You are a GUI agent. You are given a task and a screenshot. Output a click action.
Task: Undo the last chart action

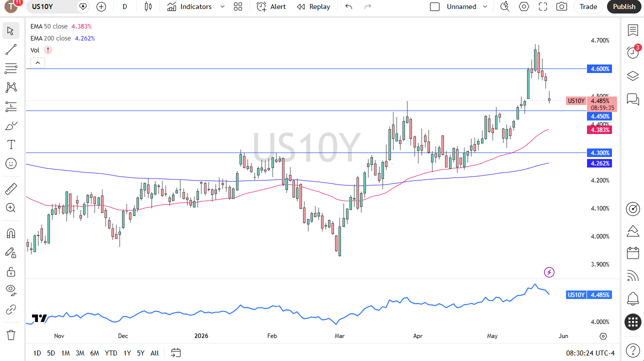pyautogui.click(x=349, y=6)
